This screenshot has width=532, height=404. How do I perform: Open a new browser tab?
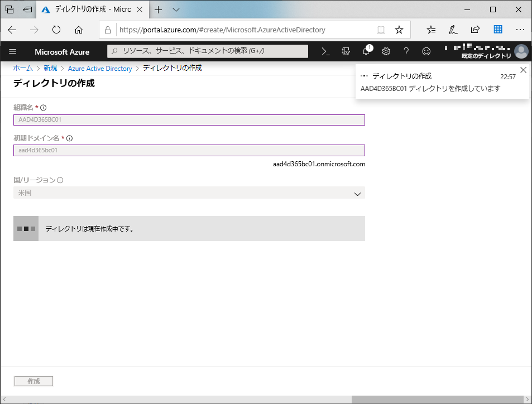click(x=158, y=9)
